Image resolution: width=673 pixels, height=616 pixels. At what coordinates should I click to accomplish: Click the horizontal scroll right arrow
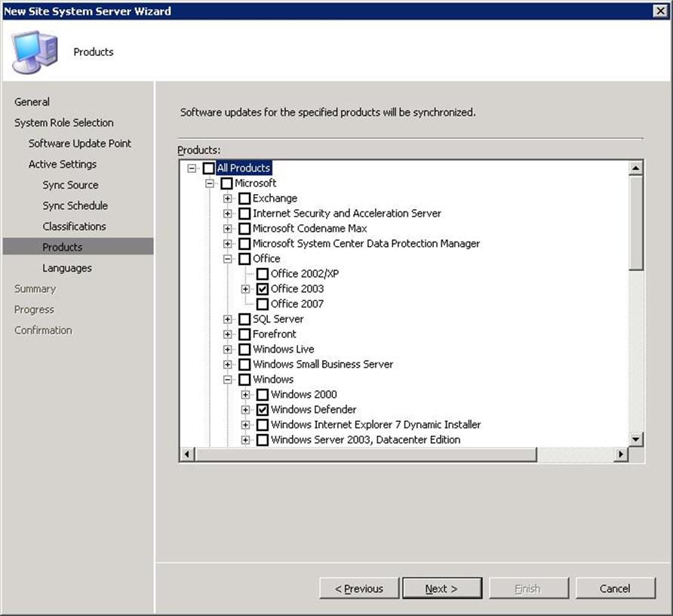click(621, 454)
